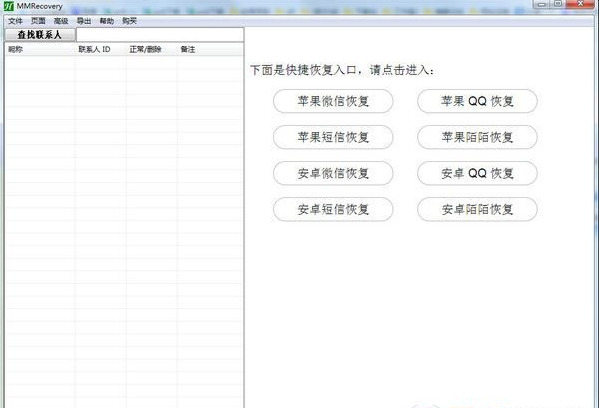Sort by the 正常/删除 column header

(x=152, y=49)
